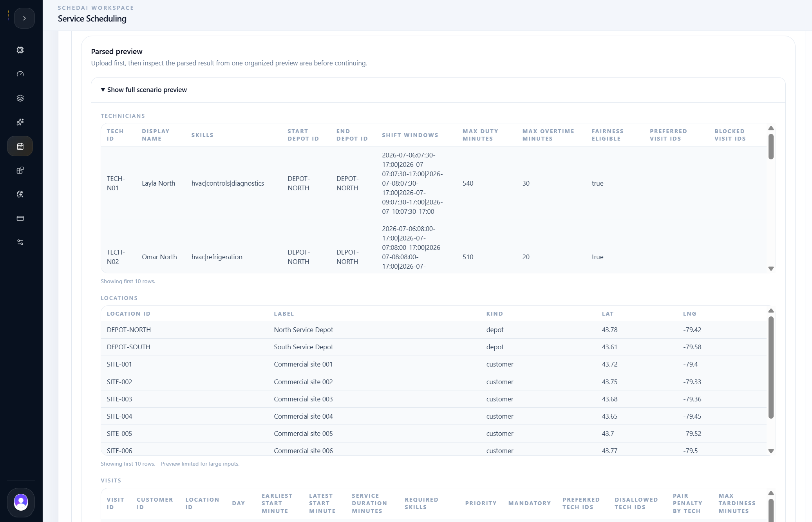Click the max duty value 510
812x522 pixels.
pos(468,257)
